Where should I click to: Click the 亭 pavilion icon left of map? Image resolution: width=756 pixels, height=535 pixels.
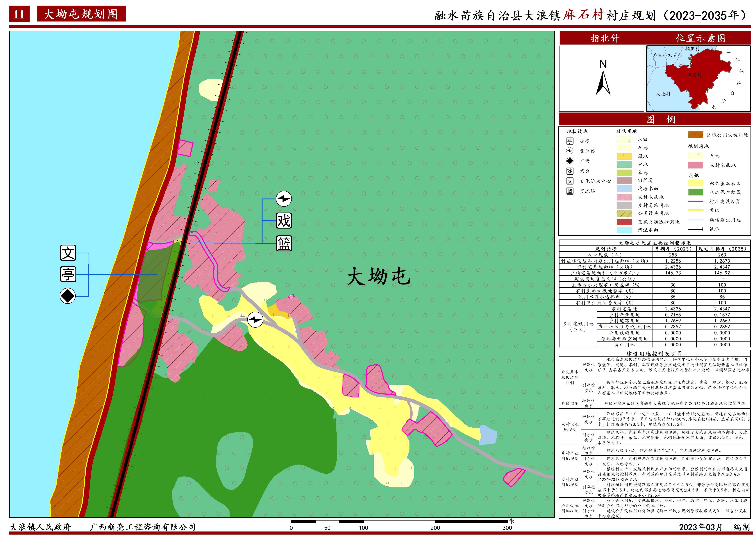click(68, 274)
